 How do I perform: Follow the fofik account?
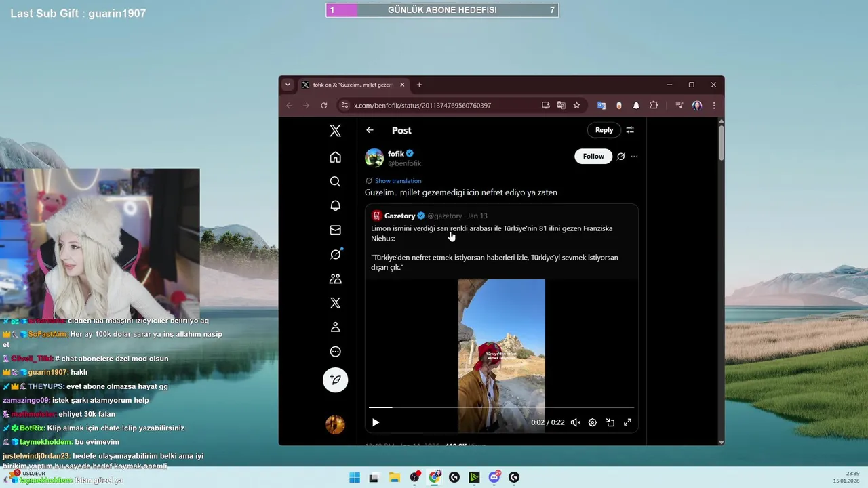coord(593,157)
